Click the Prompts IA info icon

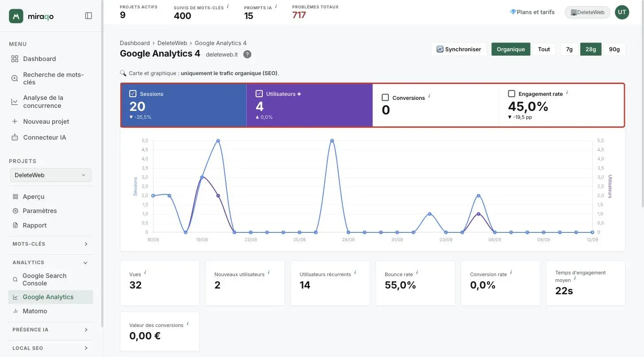[276, 6]
